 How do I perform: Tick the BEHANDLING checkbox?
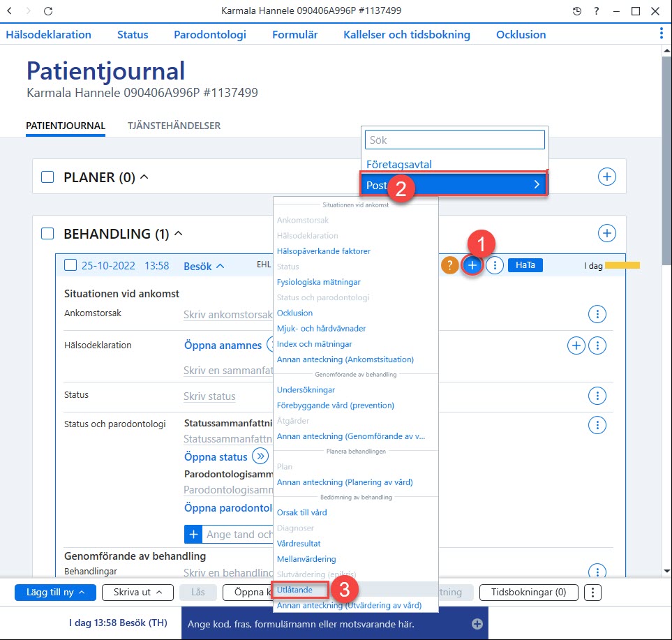tap(47, 234)
